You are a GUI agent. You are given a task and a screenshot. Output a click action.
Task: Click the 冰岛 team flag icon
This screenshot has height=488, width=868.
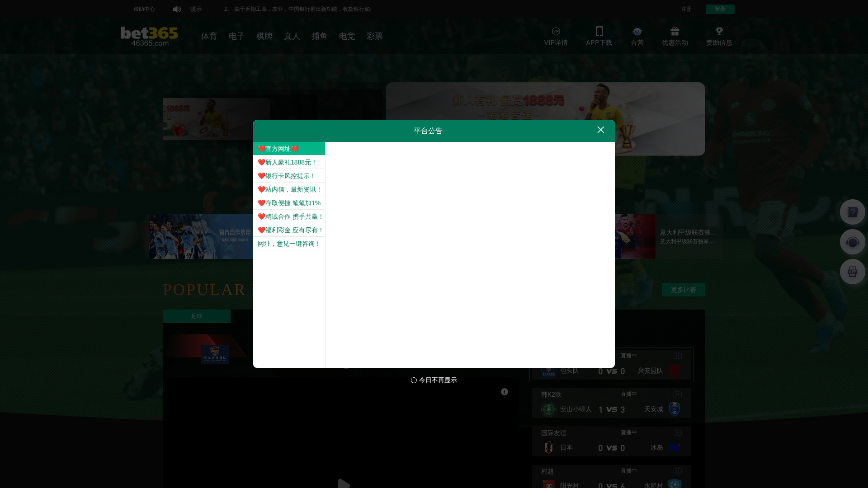[x=674, y=447]
